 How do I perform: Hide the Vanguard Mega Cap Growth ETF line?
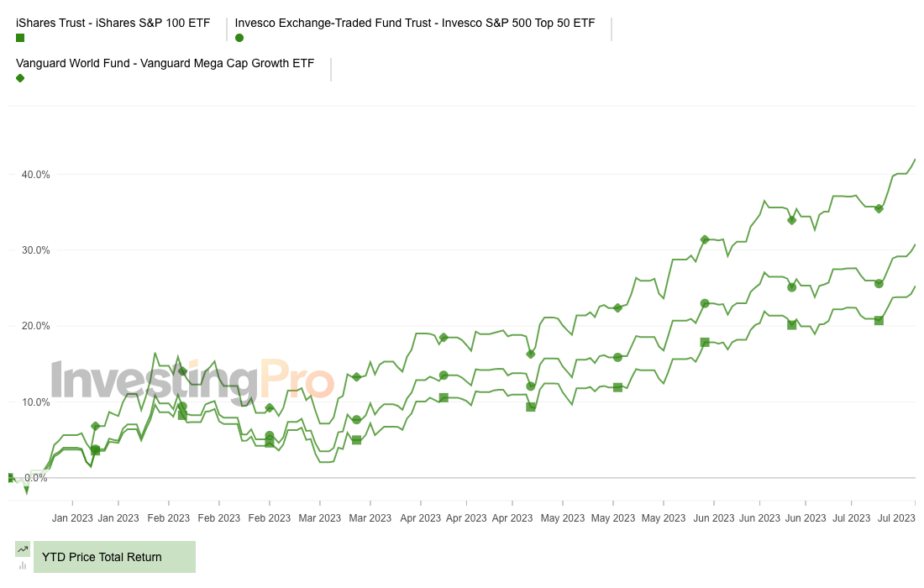pyautogui.click(x=165, y=63)
